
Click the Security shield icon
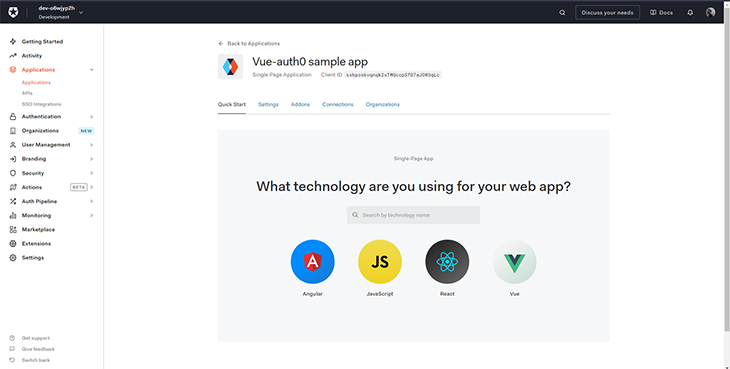click(13, 173)
